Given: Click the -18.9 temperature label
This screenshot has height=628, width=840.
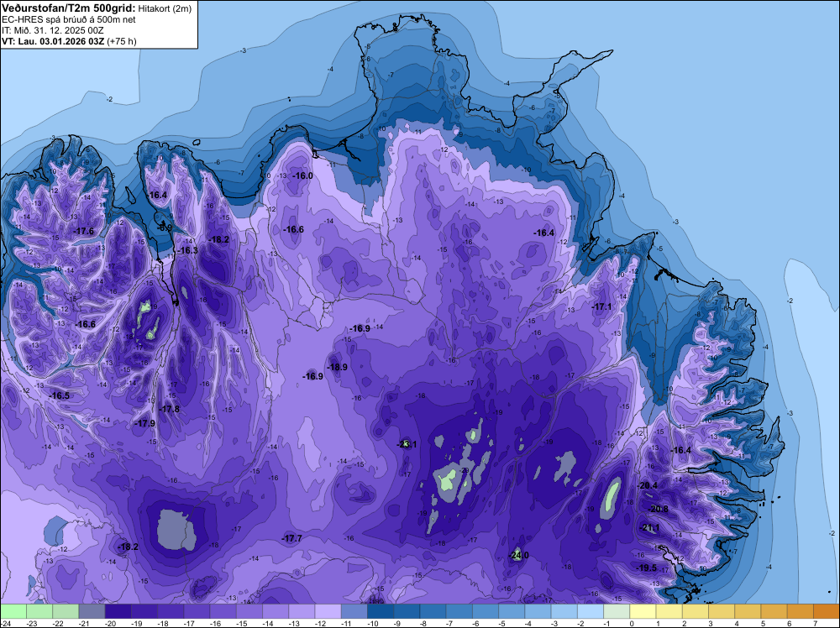Looking at the screenshot, I should (x=337, y=367).
